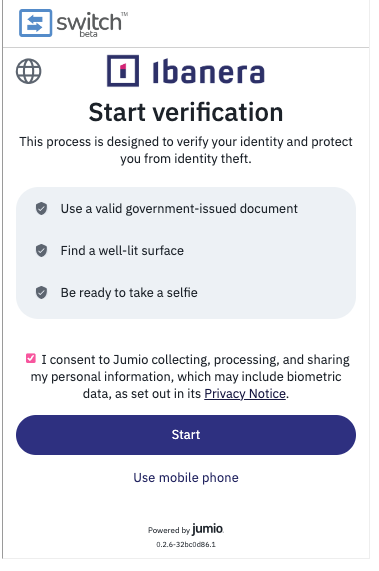
Task: Open the globe language selector icon
Action: [28, 71]
